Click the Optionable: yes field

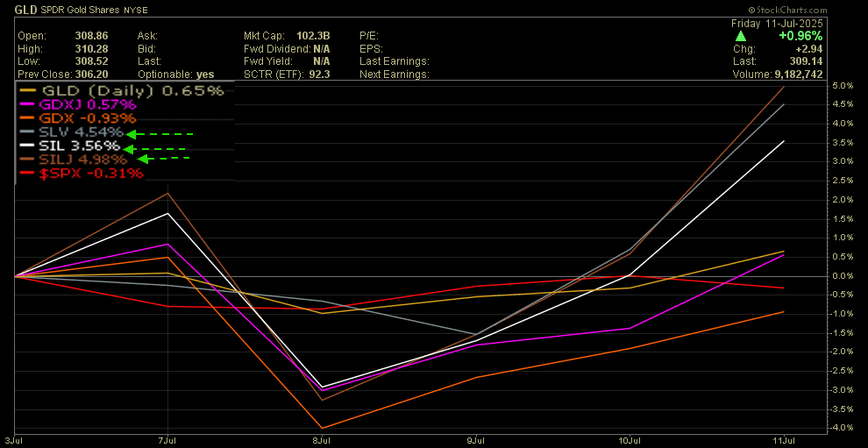(175, 75)
